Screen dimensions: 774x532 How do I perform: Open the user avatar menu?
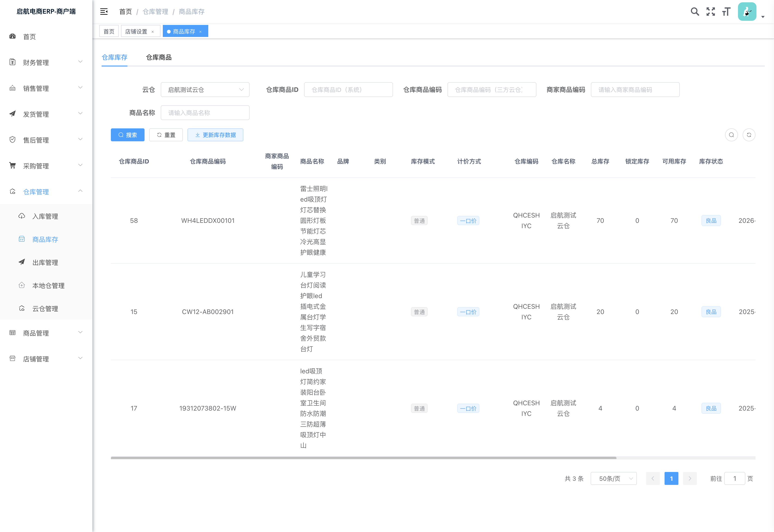(747, 12)
